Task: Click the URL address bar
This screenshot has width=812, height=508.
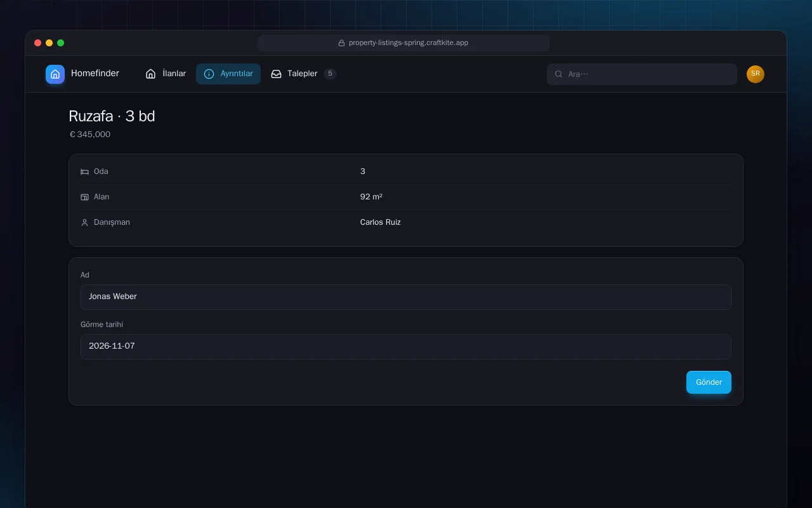Action: pos(403,43)
